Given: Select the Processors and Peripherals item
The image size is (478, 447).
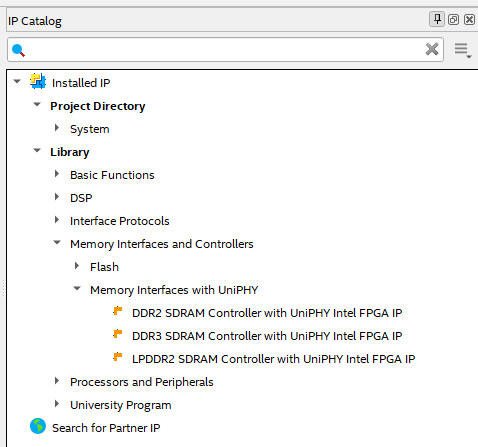Looking at the screenshot, I should tap(142, 382).
